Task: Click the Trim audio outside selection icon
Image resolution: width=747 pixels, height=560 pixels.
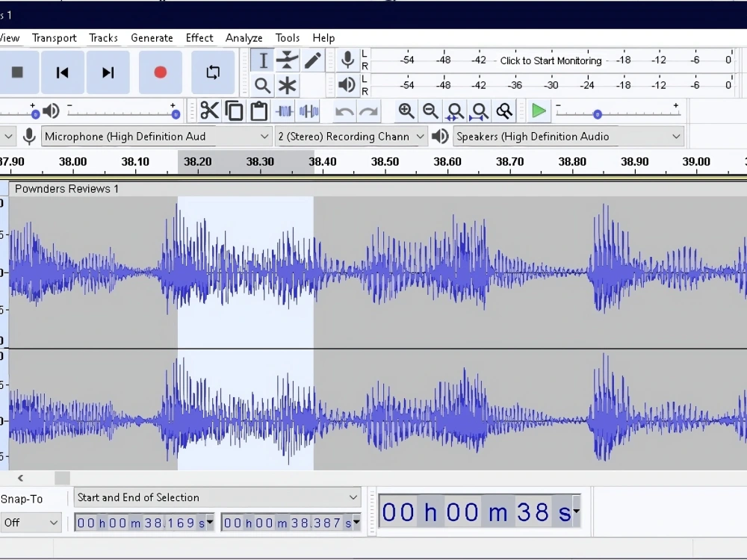Action: tap(285, 111)
